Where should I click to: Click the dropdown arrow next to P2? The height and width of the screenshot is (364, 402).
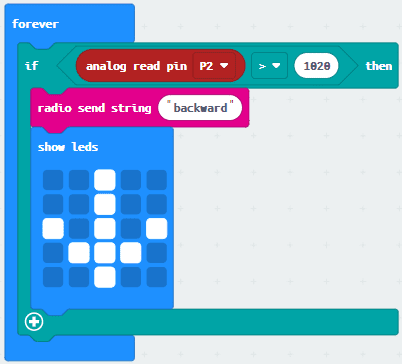tap(224, 66)
